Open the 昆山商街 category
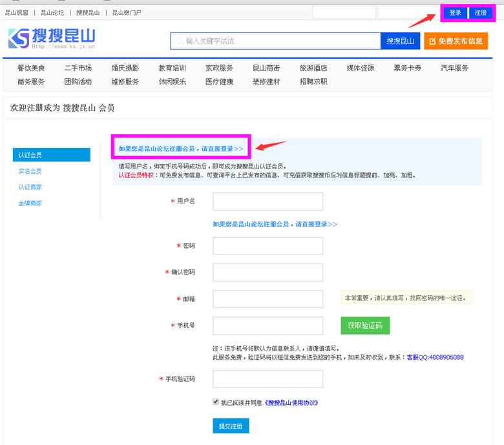The height and width of the screenshot is (445, 504). click(x=266, y=68)
